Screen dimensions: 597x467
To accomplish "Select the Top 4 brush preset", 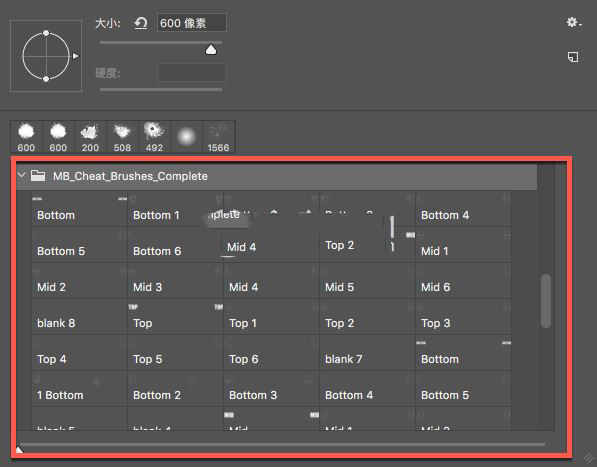I will pos(79,353).
